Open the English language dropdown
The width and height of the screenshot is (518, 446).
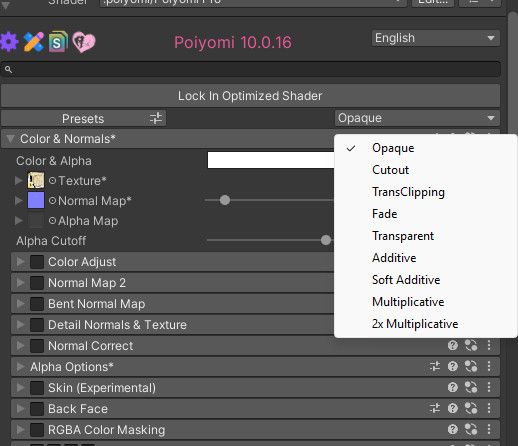[x=435, y=38]
